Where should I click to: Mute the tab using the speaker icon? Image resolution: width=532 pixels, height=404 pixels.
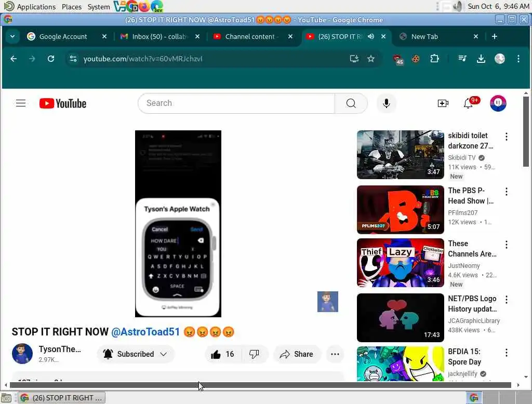(371, 36)
